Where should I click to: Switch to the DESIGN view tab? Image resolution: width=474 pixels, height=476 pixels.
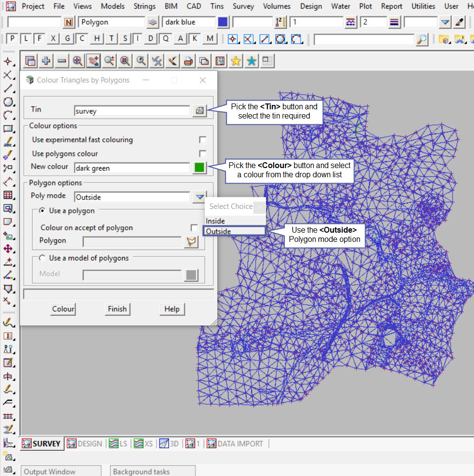(85, 443)
